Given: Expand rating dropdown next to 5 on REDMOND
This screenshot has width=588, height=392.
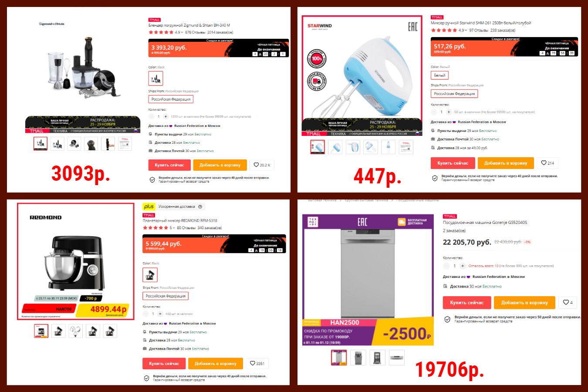Looking at the screenshot, I should [174, 228].
